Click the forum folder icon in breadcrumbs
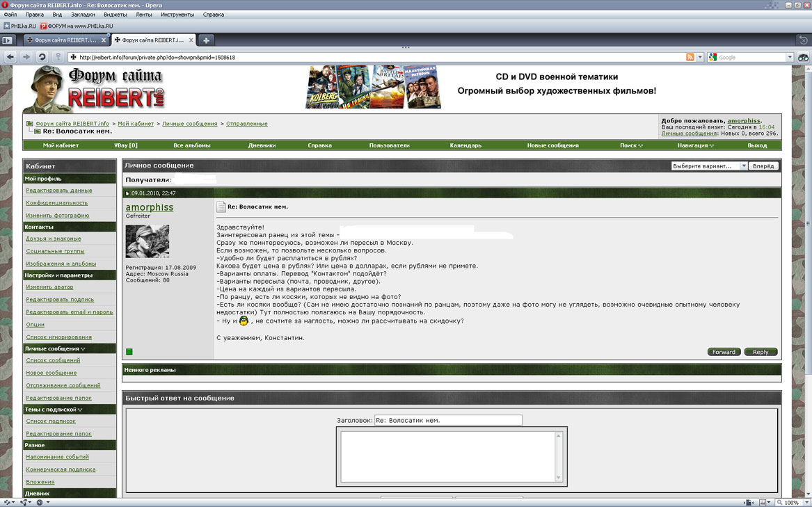This screenshot has height=507, width=812. [30, 123]
